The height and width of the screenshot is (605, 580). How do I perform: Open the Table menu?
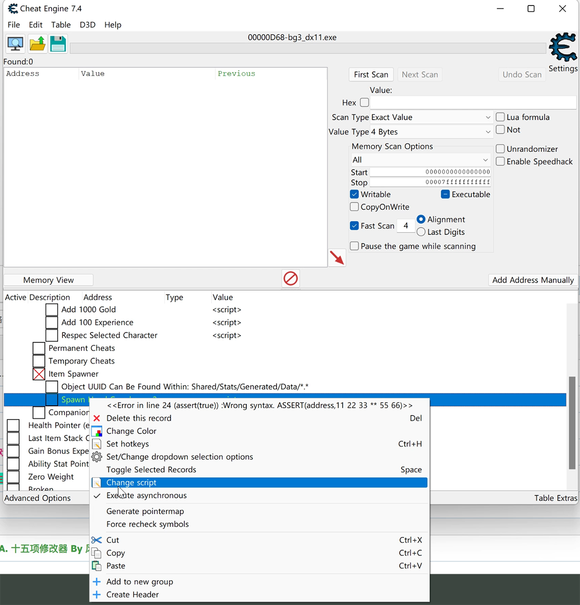[x=61, y=25]
